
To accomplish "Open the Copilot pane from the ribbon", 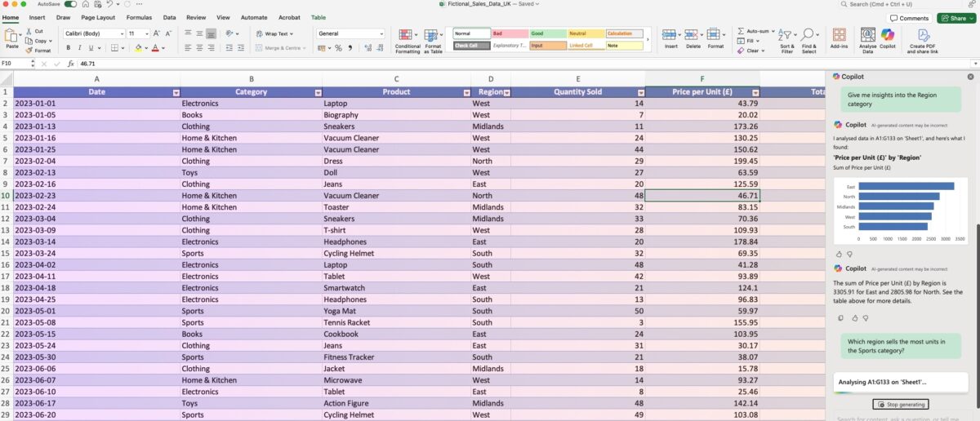I will [x=888, y=38].
